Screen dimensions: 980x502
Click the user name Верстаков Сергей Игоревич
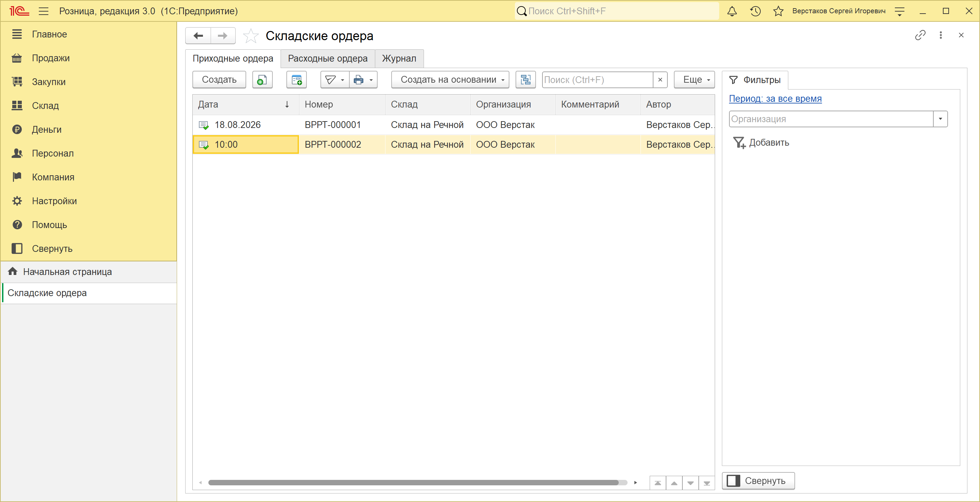tap(839, 11)
